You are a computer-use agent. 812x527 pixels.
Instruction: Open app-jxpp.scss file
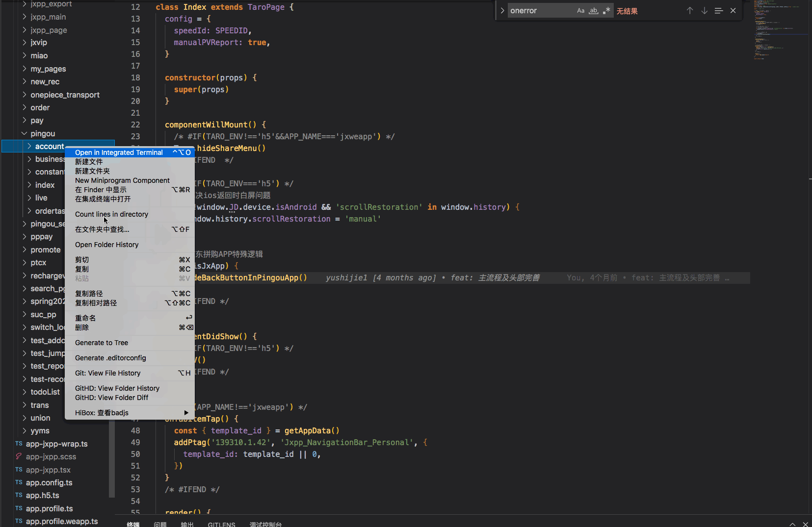51,457
